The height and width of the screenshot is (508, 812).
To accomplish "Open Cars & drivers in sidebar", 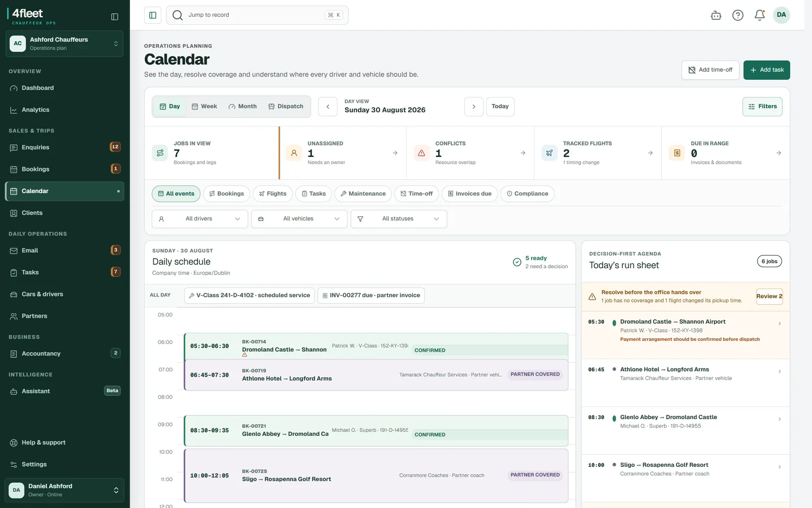I will [x=64, y=294].
